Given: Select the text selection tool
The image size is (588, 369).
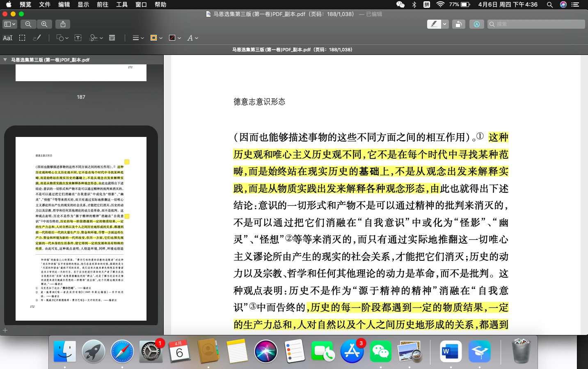Looking at the screenshot, I should pyautogui.click(x=8, y=38).
